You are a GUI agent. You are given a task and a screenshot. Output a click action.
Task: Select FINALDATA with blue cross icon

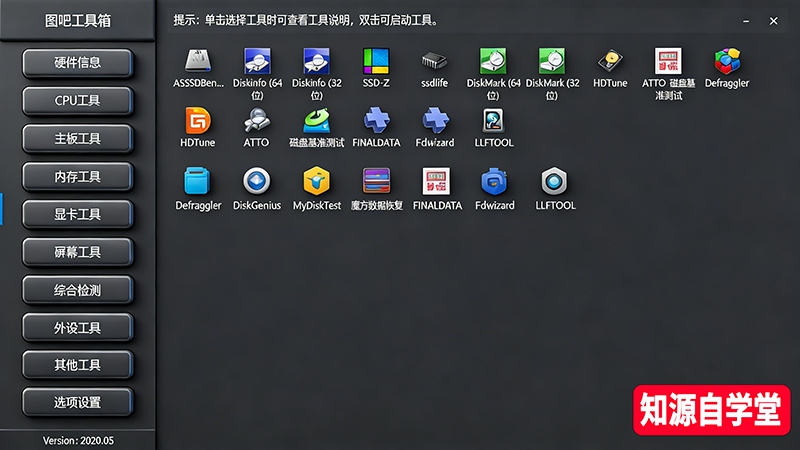point(377,121)
